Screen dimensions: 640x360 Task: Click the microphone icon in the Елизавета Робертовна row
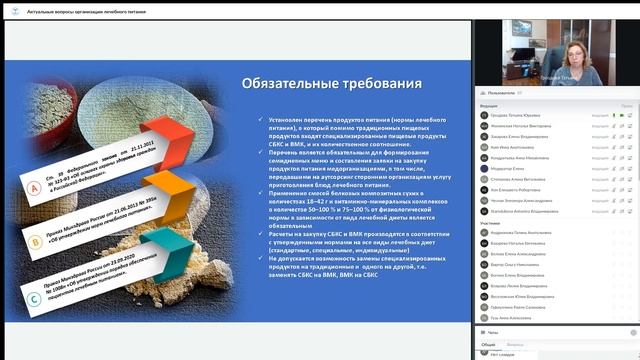[614, 190]
